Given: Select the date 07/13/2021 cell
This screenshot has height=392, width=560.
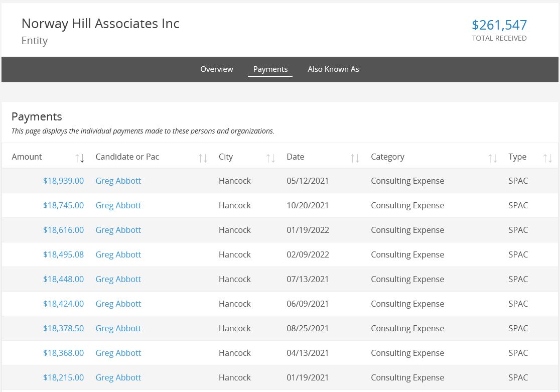Looking at the screenshot, I should (308, 279).
